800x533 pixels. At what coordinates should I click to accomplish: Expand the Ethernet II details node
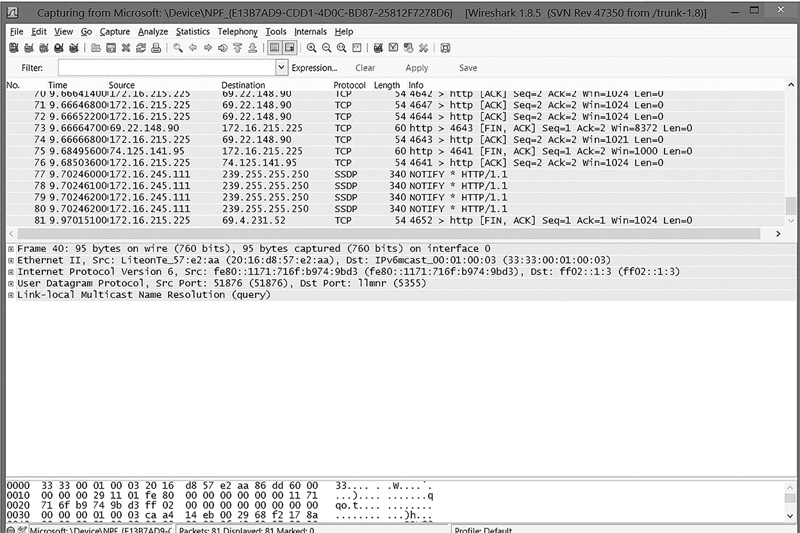tap(11, 261)
